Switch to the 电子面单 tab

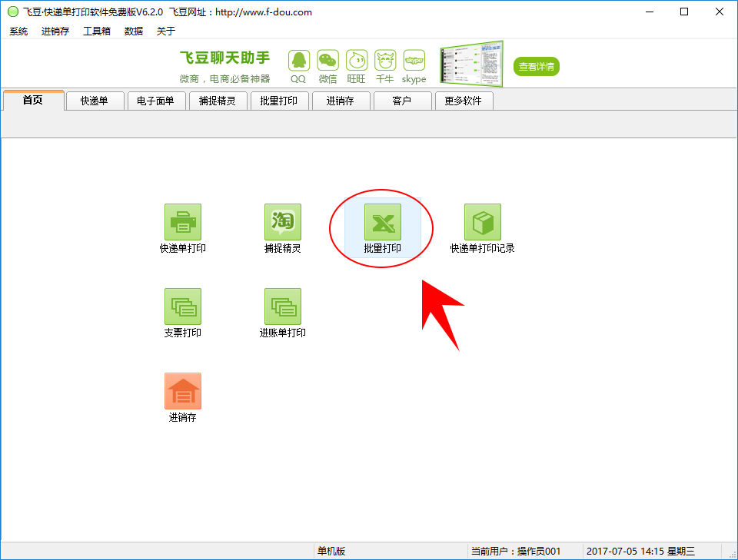point(156,101)
